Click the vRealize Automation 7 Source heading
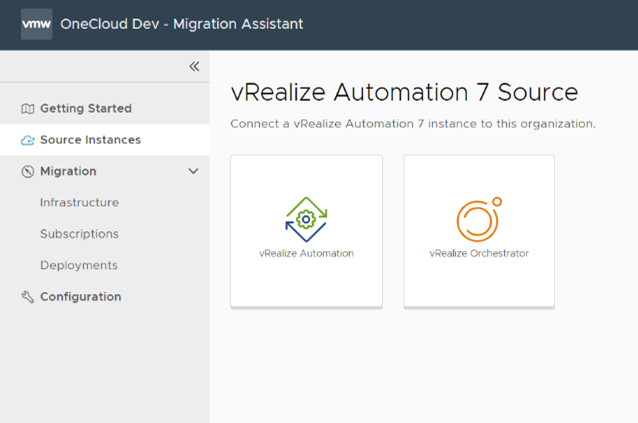This screenshot has width=638, height=423. (404, 92)
